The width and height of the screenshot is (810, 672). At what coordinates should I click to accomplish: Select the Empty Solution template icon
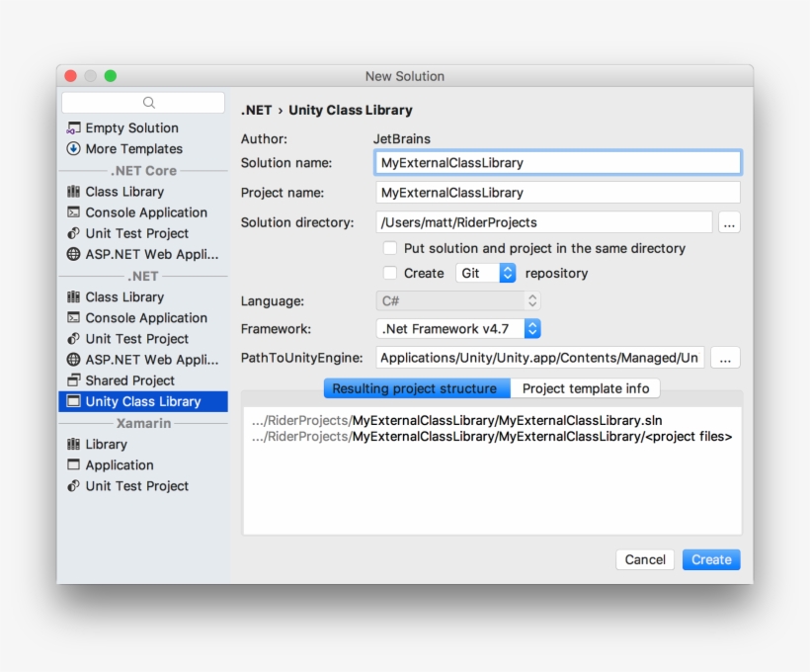click(74, 127)
